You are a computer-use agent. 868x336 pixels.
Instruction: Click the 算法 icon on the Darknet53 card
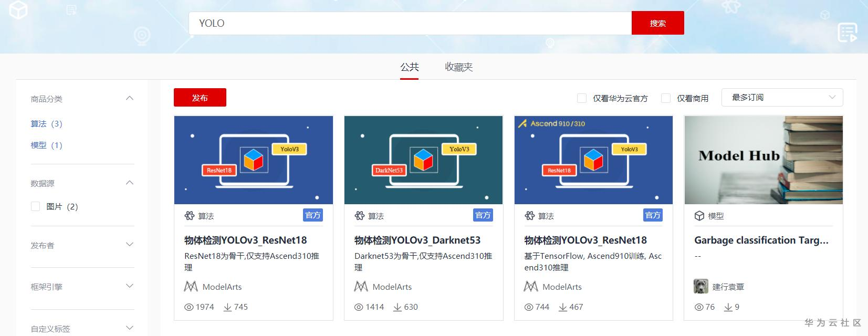[x=360, y=216]
